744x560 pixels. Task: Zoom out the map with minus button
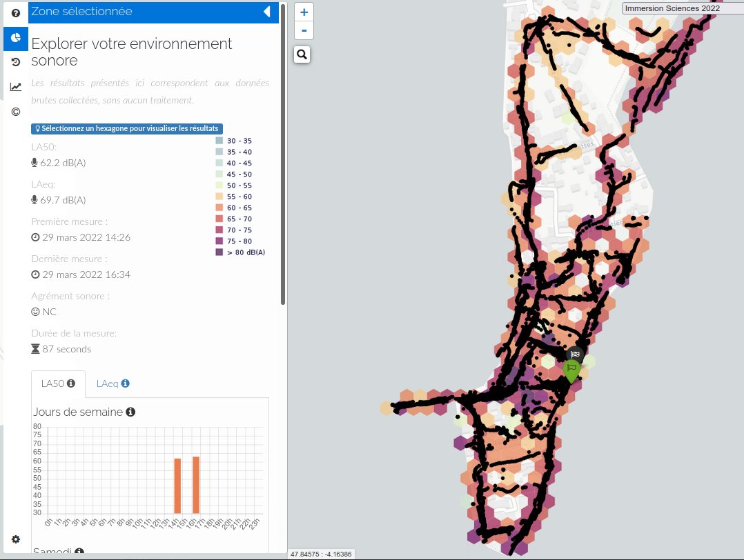pyautogui.click(x=304, y=30)
